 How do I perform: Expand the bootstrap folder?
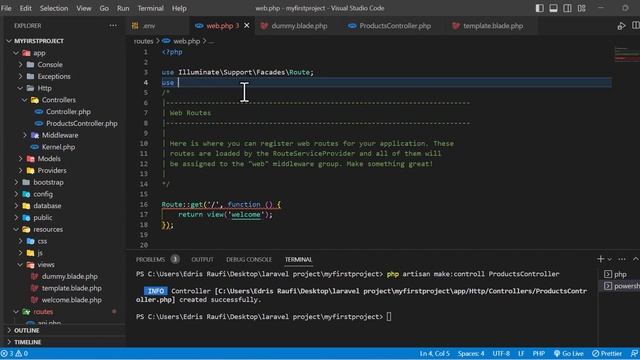[x=16, y=182]
